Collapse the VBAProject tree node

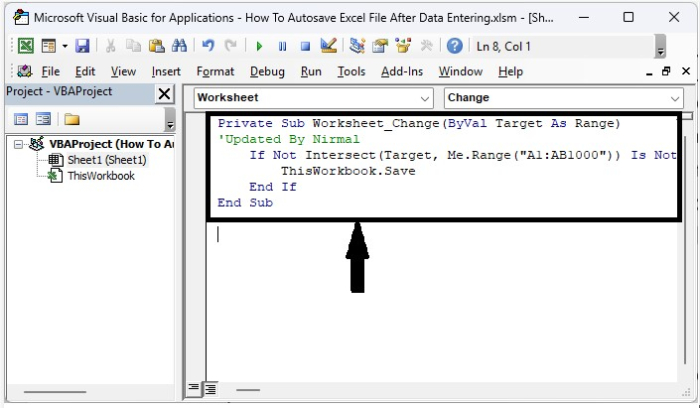(x=18, y=144)
